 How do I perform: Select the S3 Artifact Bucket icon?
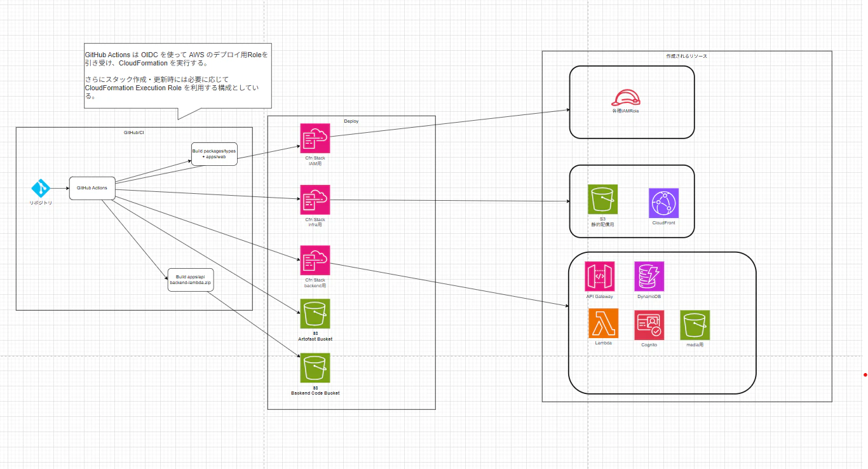click(x=315, y=314)
